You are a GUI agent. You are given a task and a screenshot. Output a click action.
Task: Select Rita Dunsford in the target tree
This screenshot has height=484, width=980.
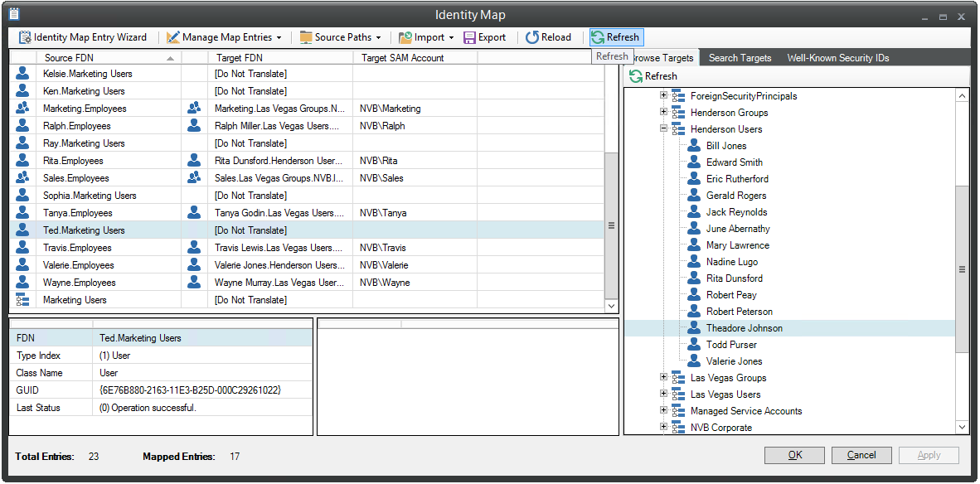tap(735, 278)
